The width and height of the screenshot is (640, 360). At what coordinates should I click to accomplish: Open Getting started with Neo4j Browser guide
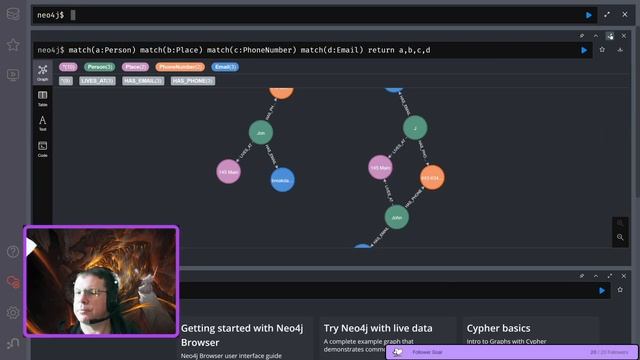(242, 335)
